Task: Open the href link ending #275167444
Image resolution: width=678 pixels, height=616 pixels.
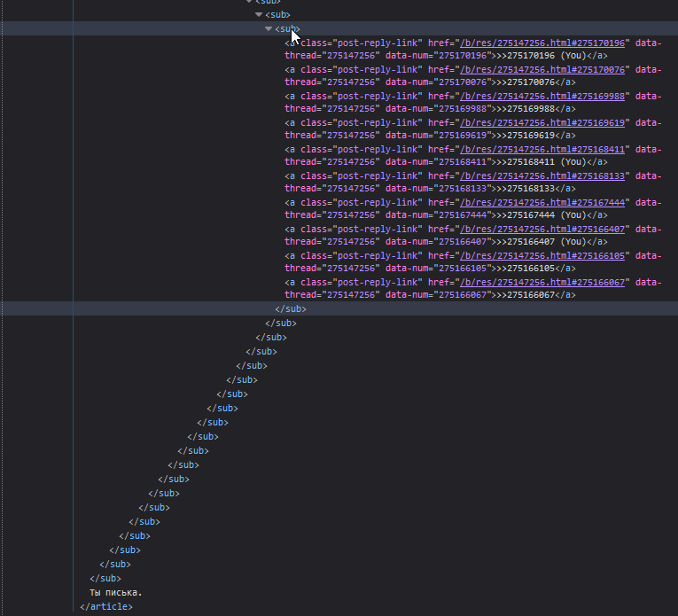Action: coord(542,203)
